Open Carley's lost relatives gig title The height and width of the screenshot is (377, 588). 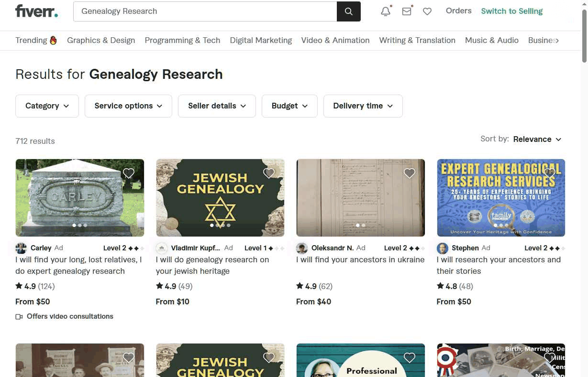79,265
